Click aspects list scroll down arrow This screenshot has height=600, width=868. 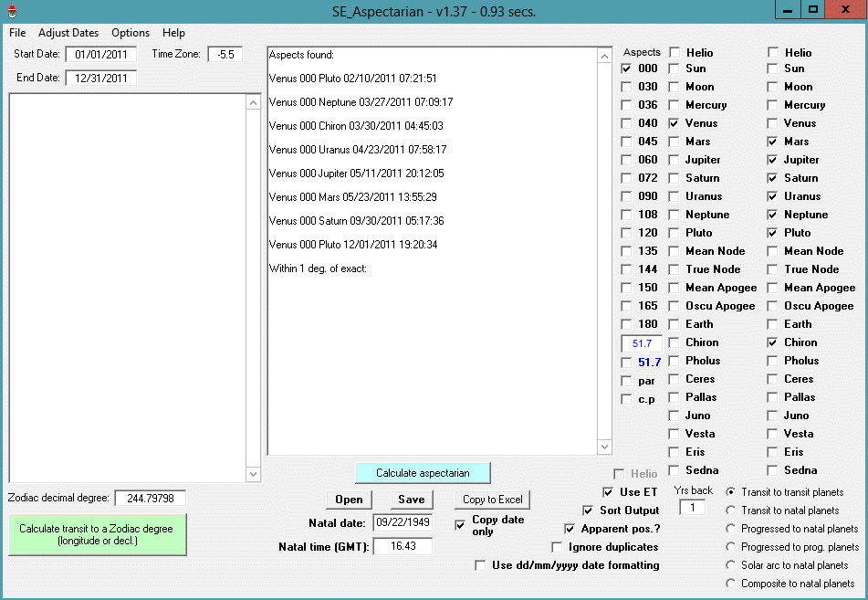coord(604,447)
